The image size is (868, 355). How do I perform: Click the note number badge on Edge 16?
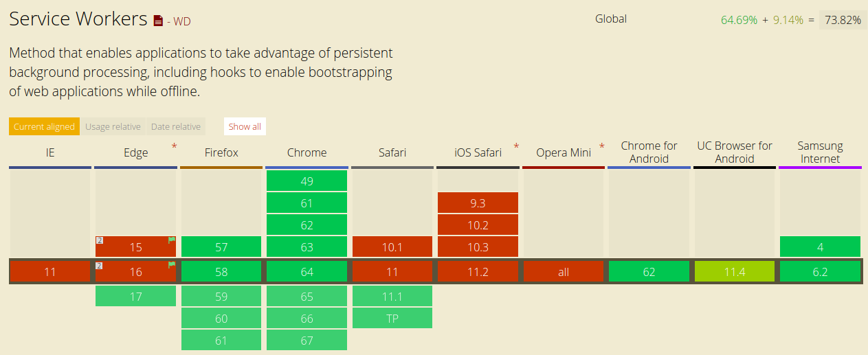tap(99, 265)
